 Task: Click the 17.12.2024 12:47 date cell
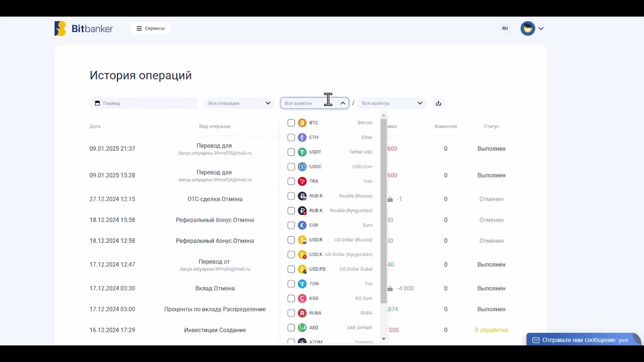point(112,264)
